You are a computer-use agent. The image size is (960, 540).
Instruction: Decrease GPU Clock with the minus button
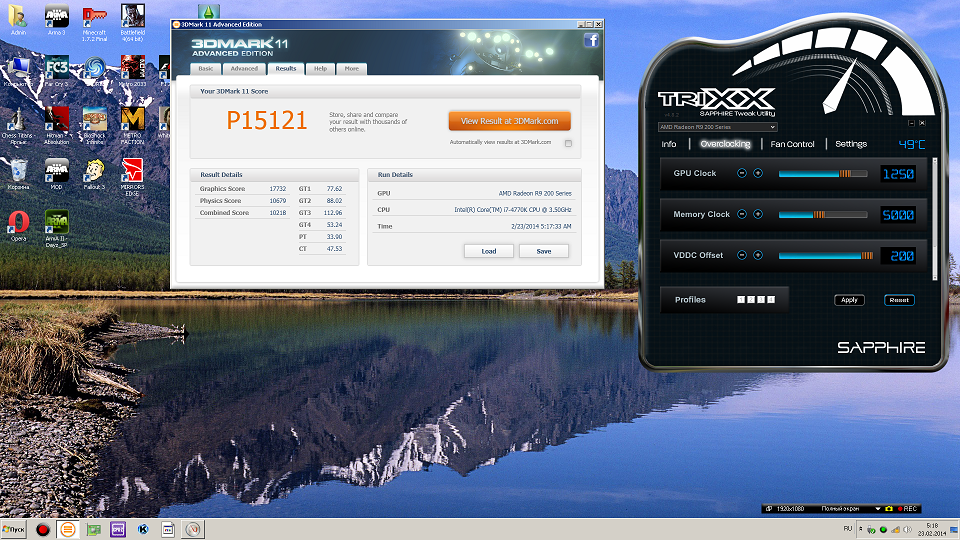coord(741,173)
